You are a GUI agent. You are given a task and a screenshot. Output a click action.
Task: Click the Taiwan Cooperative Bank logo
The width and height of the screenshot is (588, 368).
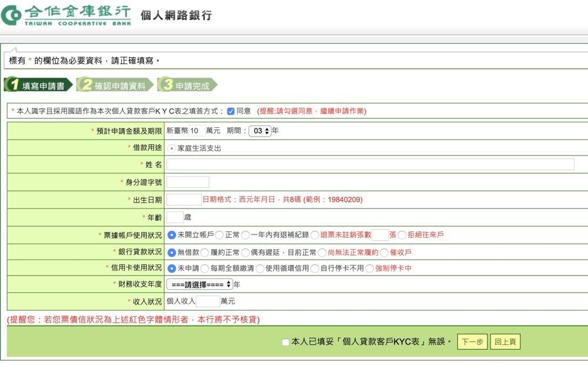tap(66, 15)
